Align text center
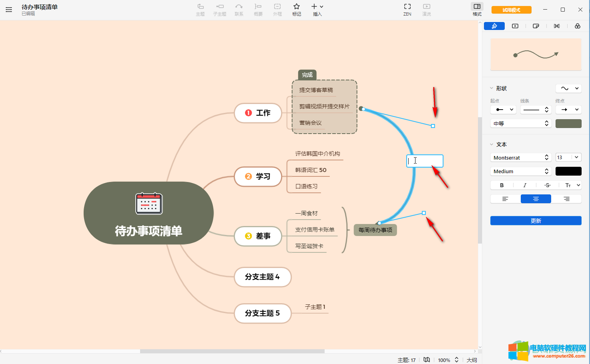The image size is (590, 364). [536, 199]
